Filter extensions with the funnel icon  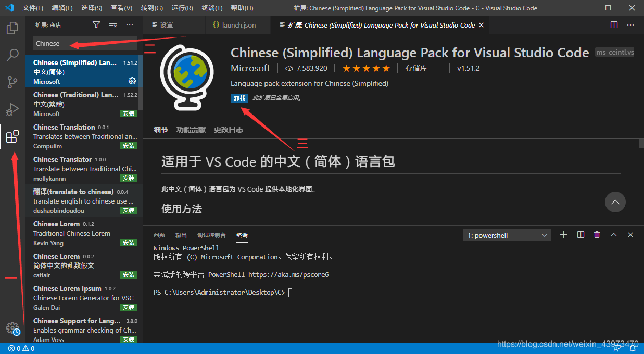[96, 25]
